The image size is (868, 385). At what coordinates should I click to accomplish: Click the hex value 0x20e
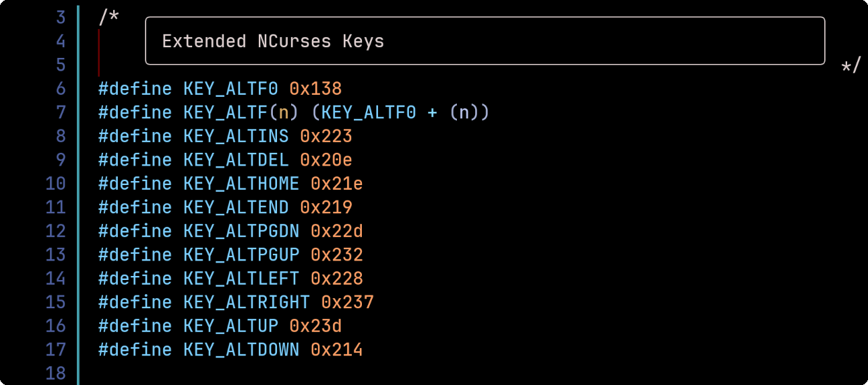coord(326,160)
